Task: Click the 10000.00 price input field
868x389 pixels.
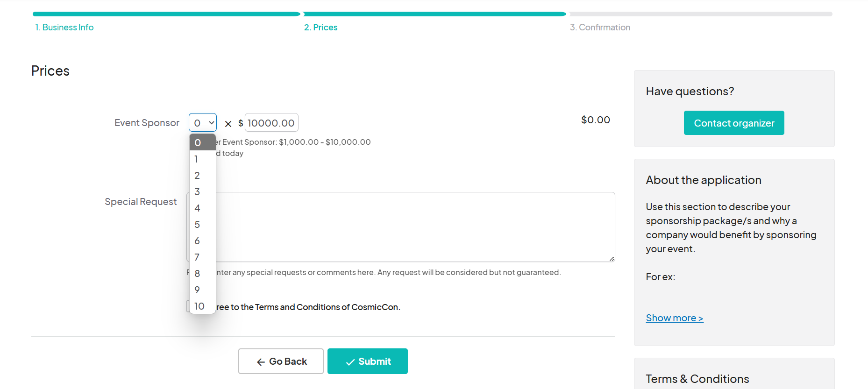Action: (x=271, y=123)
